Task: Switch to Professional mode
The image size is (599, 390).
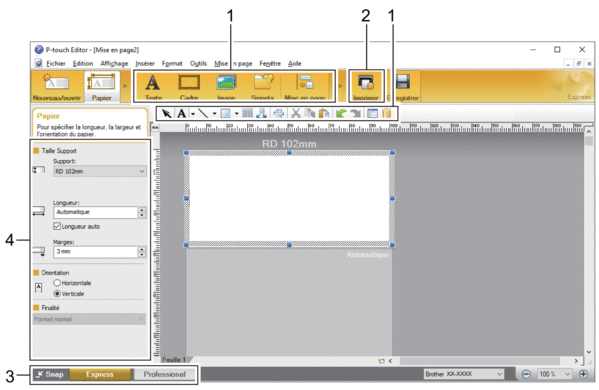Action: [165, 374]
